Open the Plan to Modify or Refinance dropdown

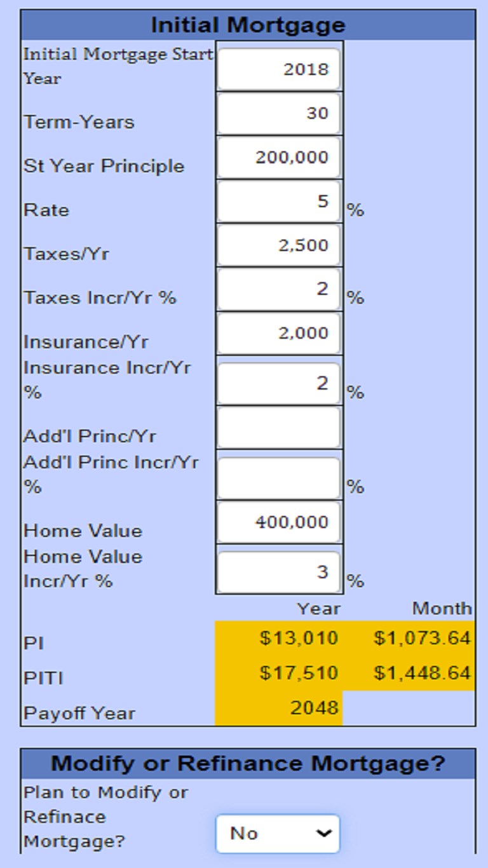pyautogui.click(x=278, y=834)
